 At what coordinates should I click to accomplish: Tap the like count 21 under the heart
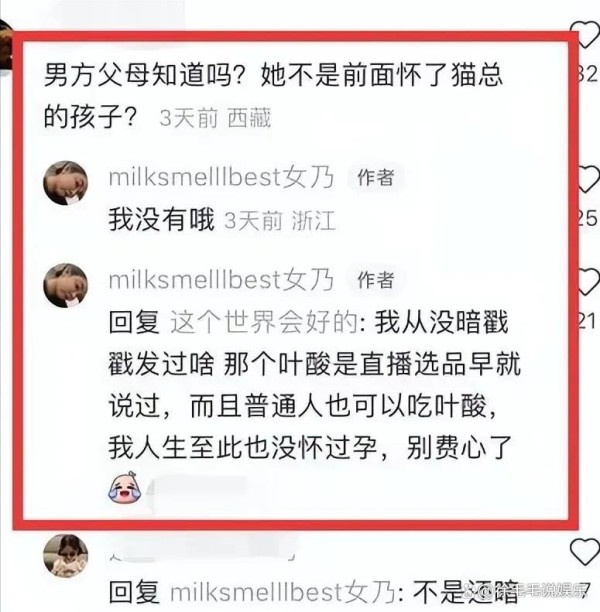point(588,322)
